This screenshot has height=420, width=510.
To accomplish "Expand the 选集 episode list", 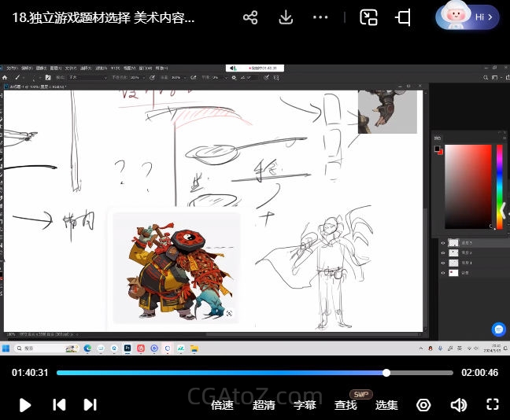I will click(386, 405).
